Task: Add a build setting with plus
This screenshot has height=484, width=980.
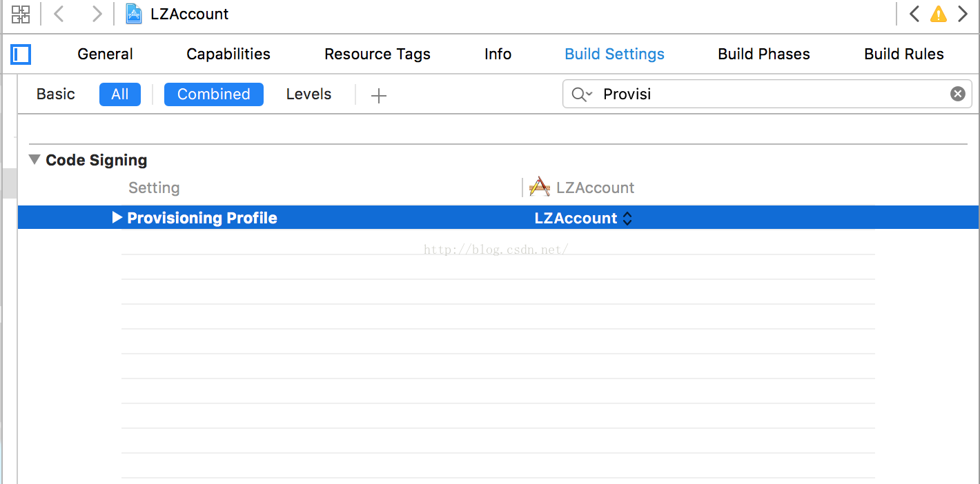Action: 378,95
